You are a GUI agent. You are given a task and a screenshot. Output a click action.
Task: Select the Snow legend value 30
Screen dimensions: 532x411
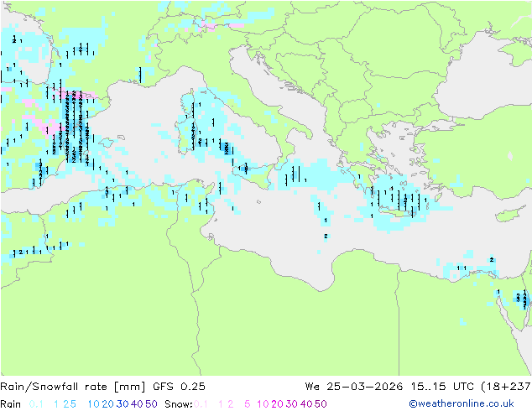[x=292, y=404]
